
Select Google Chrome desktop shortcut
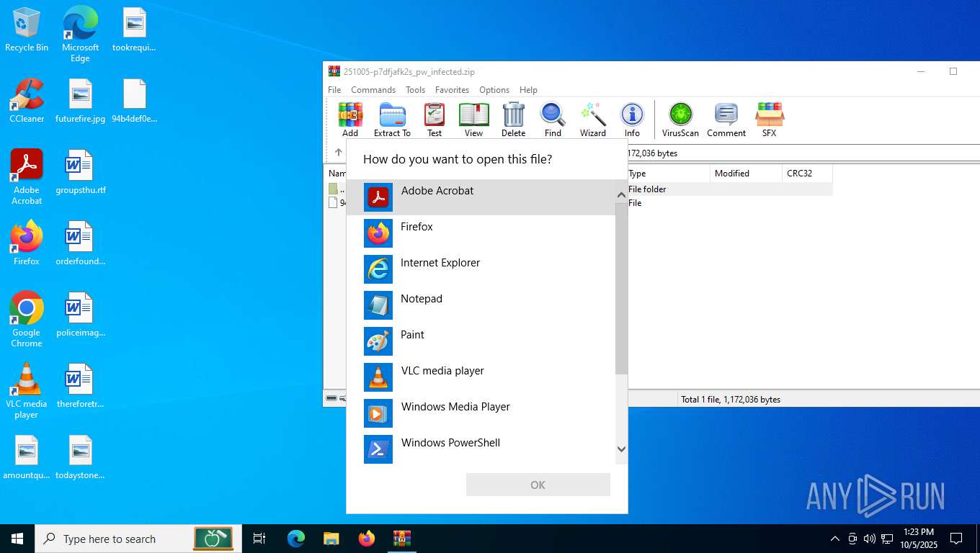click(x=27, y=320)
